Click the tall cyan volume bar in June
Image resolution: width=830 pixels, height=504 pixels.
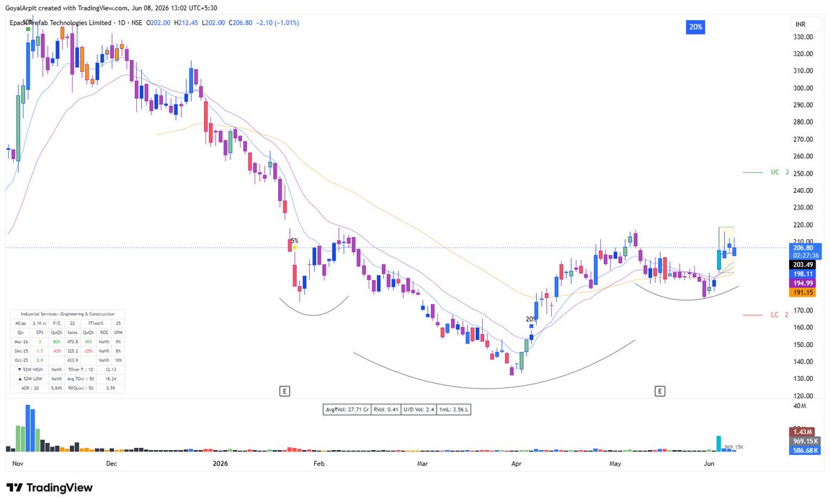(719, 444)
